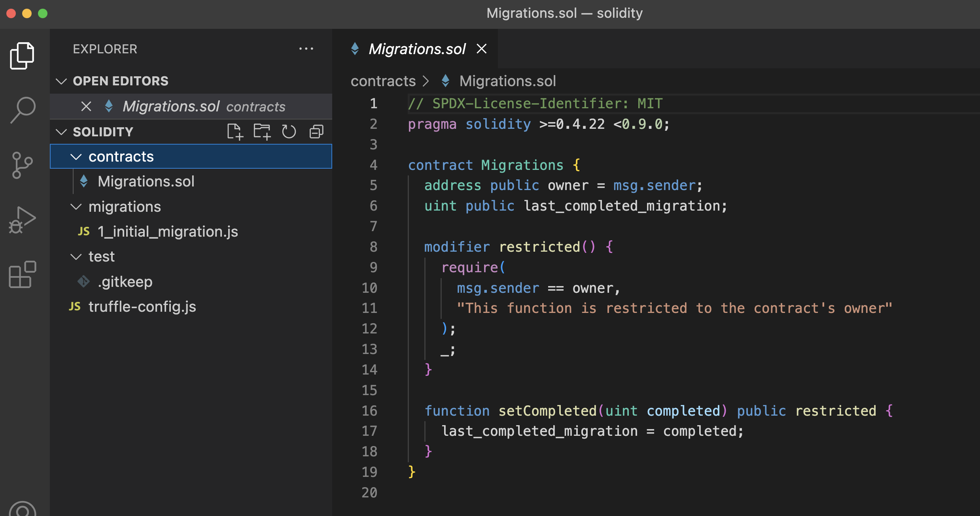
Task: Collapse the migrations folder
Action: 76,207
